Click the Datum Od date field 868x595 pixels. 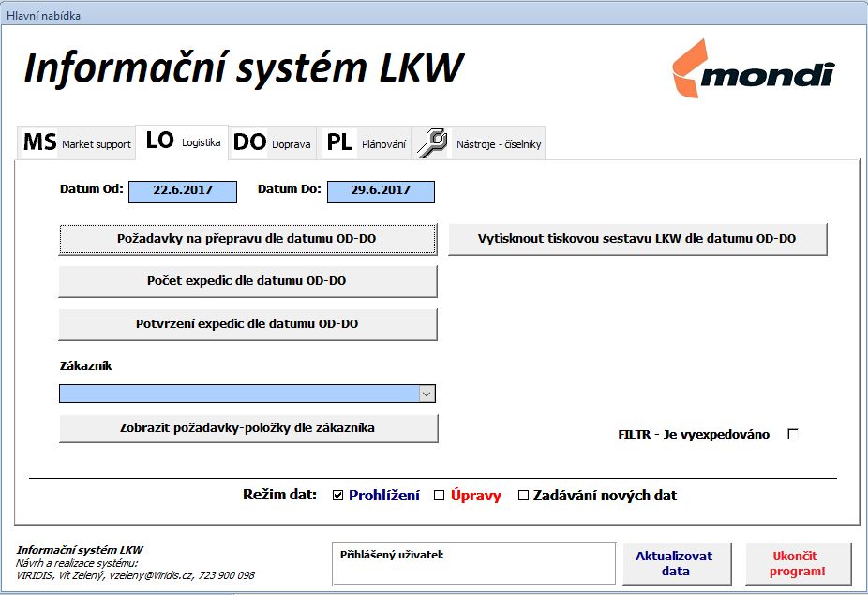coord(183,191)
